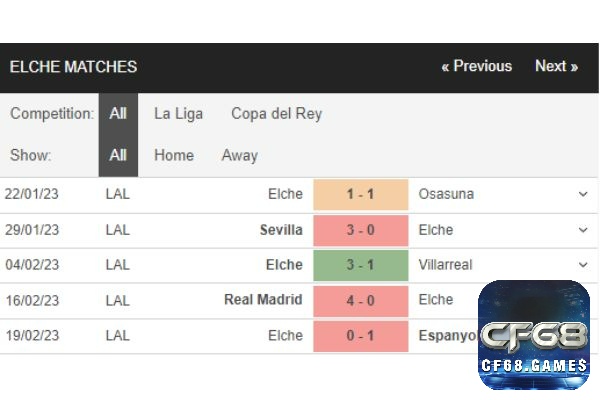
Task: Open the 3 - 0 Sevilla score box
Action: (360, 230)
